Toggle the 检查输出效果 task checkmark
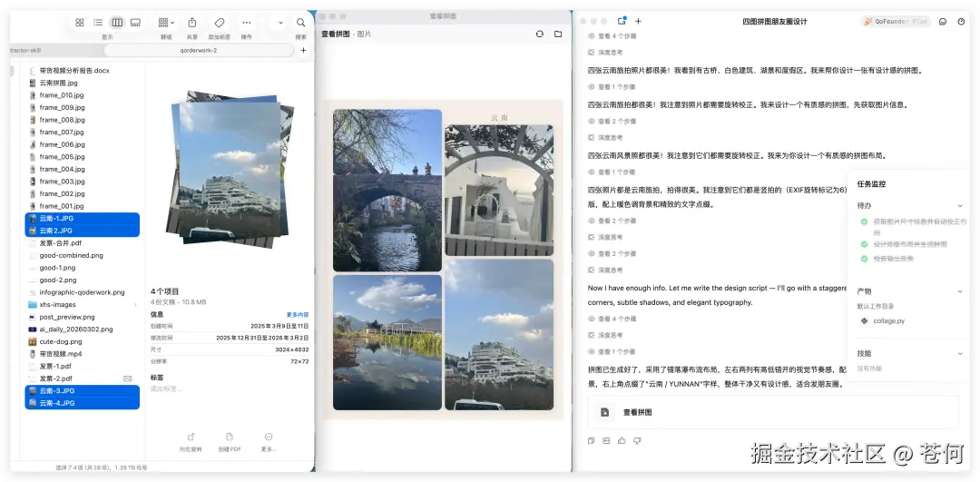 click(864, 258)
